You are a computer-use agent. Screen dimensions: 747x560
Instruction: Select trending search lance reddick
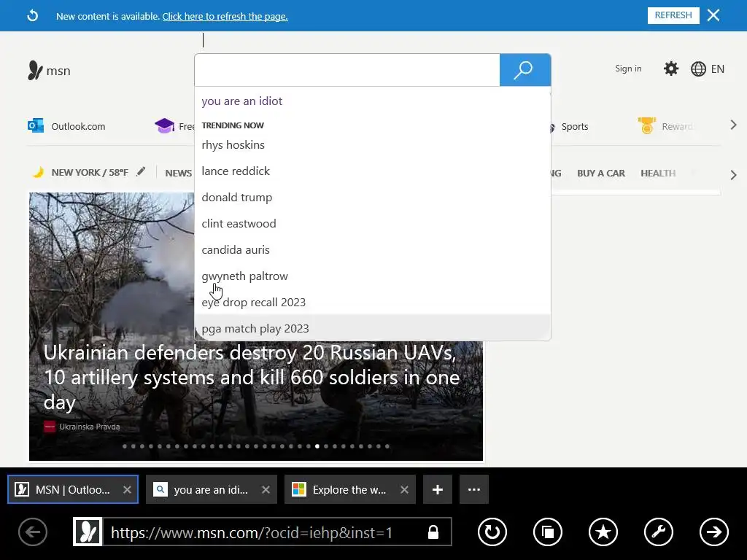pos(372,171)
